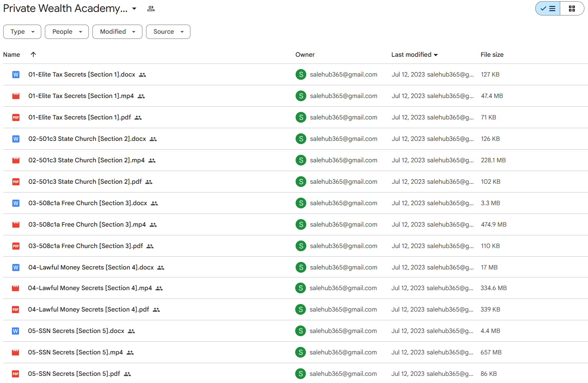Click the Private Wealth Academy folder title
This screenshot has width=588, height=383.
click(65, 9)
